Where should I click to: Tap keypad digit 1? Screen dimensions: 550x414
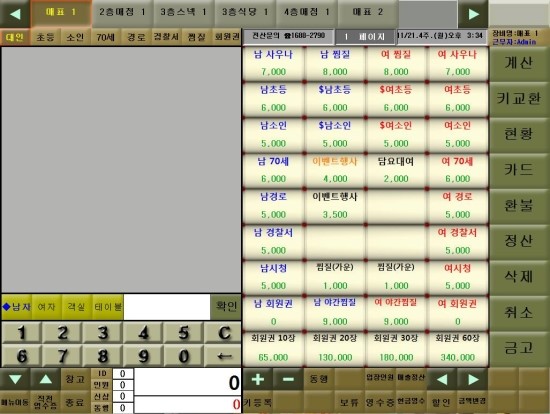pos(22,333)
